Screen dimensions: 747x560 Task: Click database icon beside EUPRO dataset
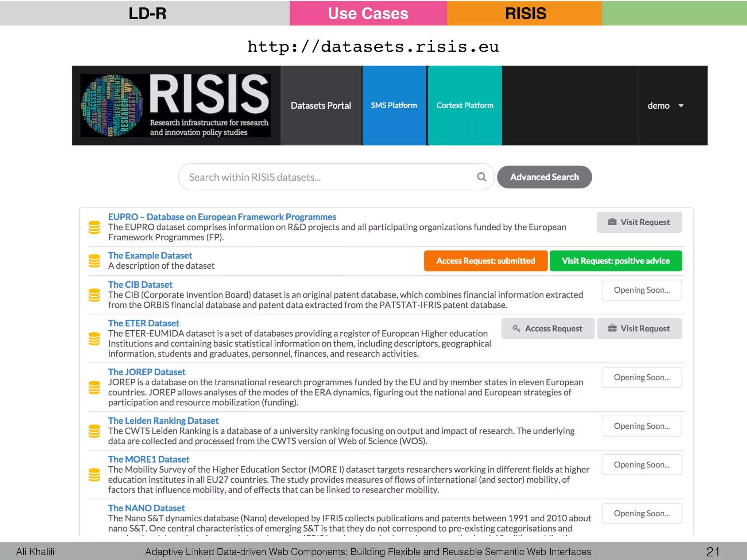click(94, 227)
